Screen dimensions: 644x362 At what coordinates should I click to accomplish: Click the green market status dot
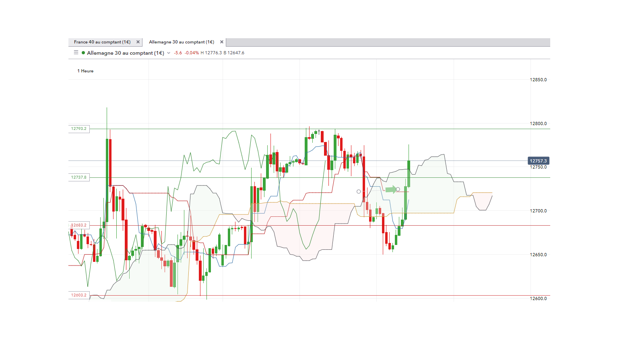(x=83, y=53)
